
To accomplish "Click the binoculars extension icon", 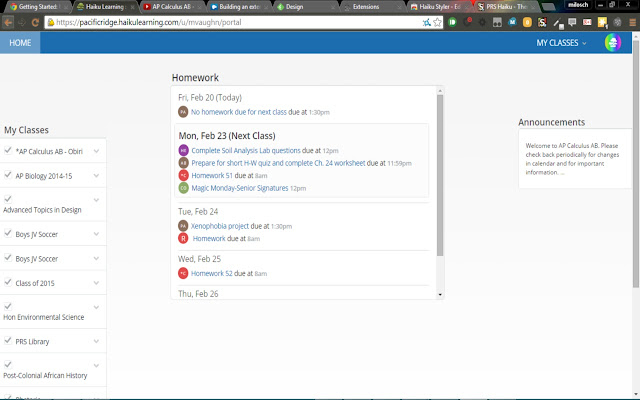I will coord(497,22).
